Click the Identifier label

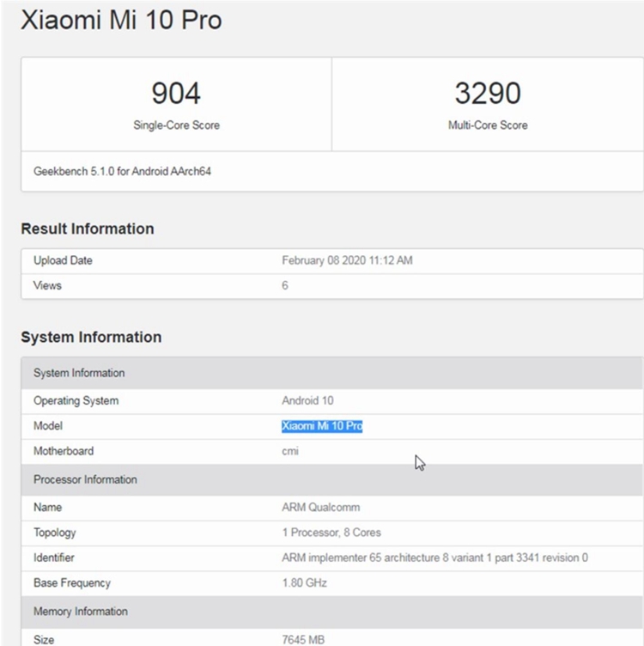tap(53, 558)
